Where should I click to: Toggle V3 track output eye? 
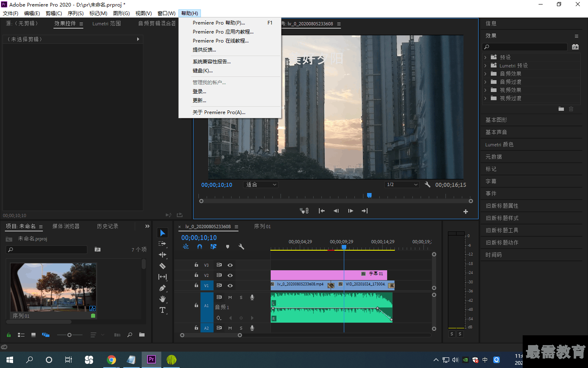click(230, 265)
